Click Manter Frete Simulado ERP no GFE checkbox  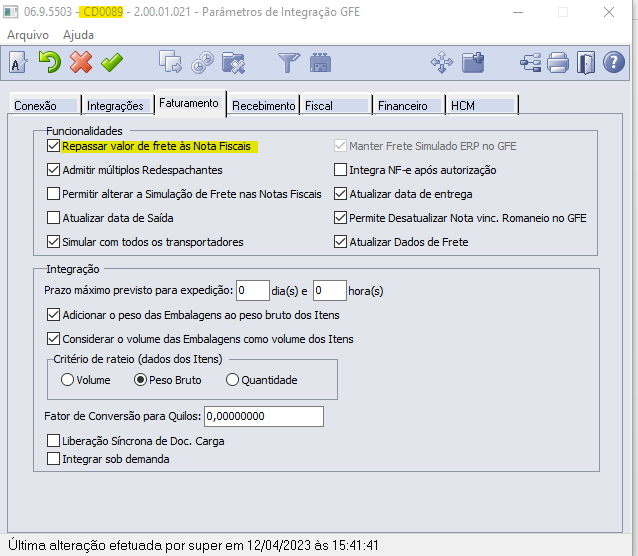340,146
